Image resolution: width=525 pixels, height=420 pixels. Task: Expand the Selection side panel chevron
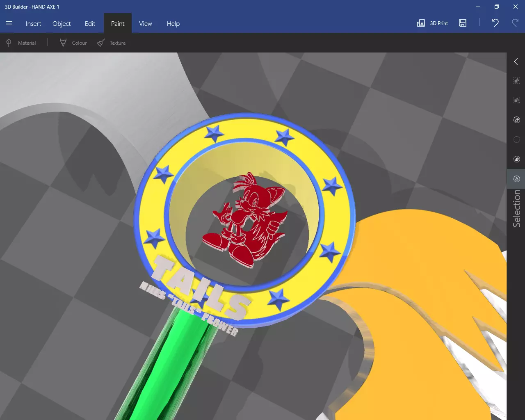coord(516,62)
